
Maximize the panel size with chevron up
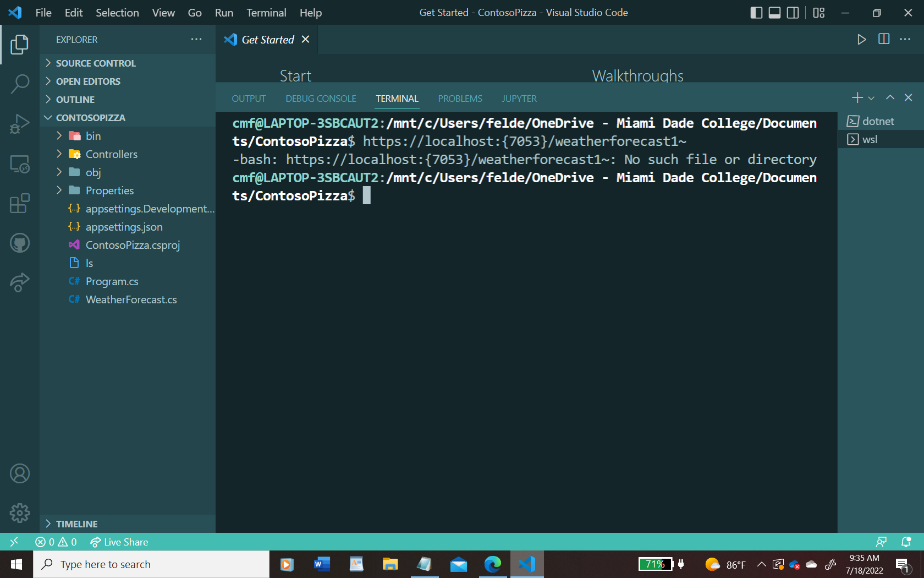(x=890, y=98)
